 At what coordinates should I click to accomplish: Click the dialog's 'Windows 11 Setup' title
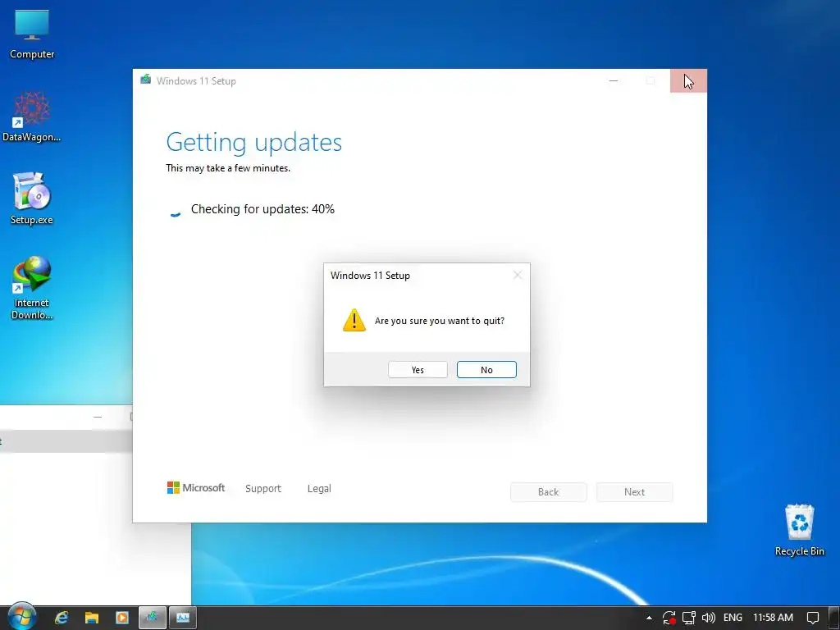pos(370,276)
